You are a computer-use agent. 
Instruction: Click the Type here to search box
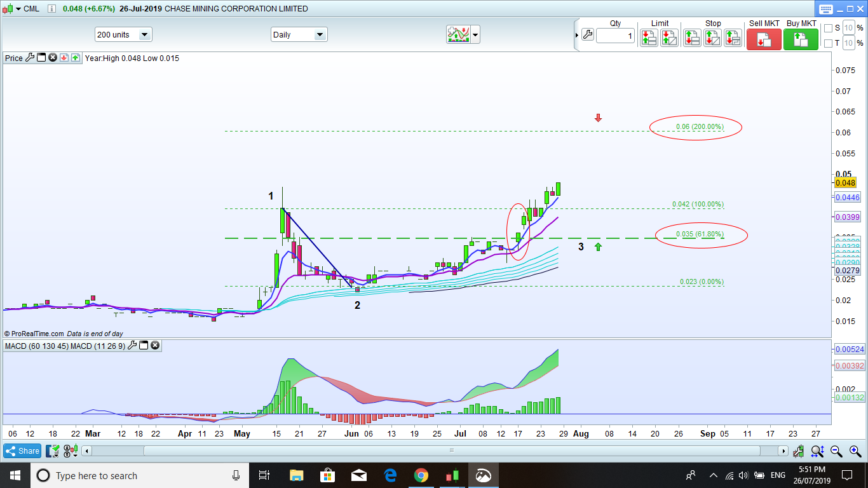[x=140, y=475]
